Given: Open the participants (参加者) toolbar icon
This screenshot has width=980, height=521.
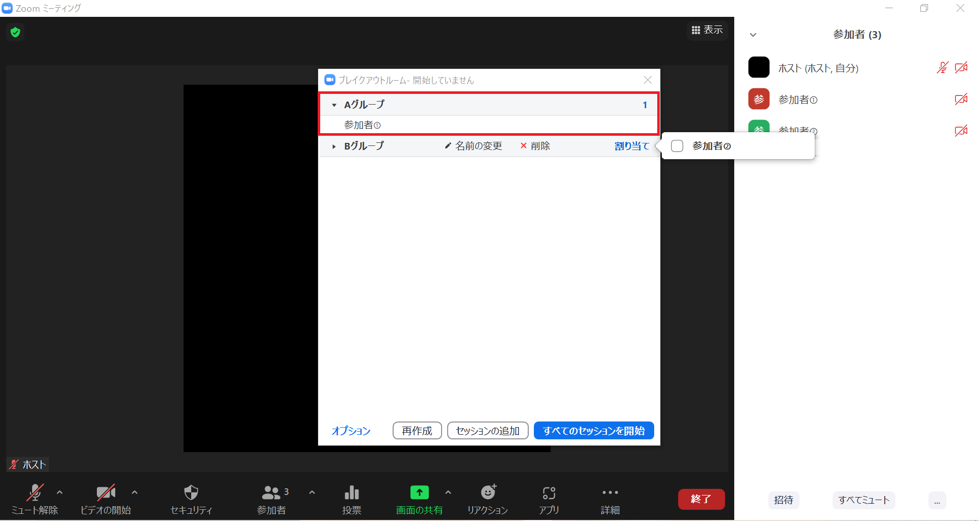Looking at the screenshot, I should [x=271, y=493].
